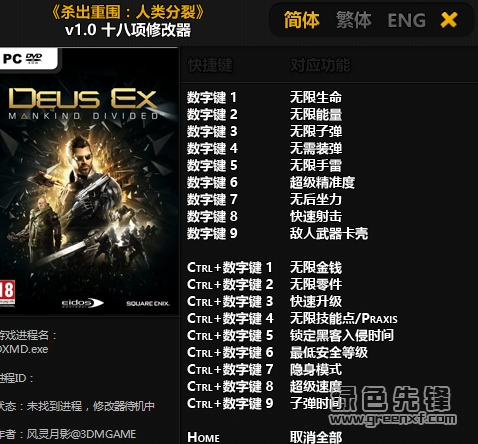Click the 18 age rating icon
Image resolution: width=478 pixels, height=444 pixels.
pos(7,293)
